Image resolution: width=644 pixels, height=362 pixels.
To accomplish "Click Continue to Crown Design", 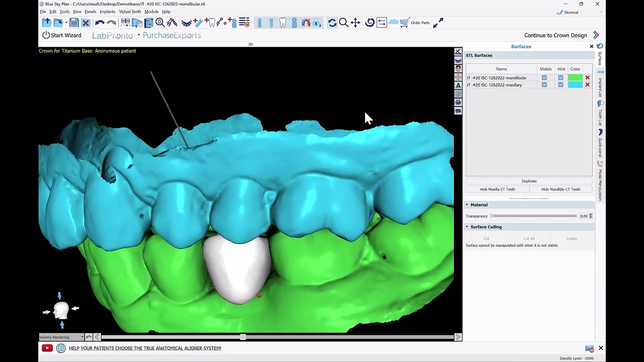I will coord(561,35).
